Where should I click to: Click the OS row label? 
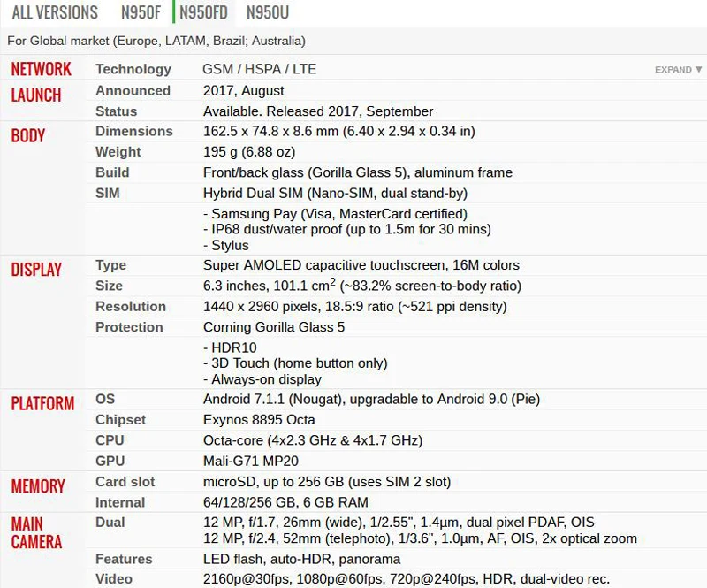105,399
